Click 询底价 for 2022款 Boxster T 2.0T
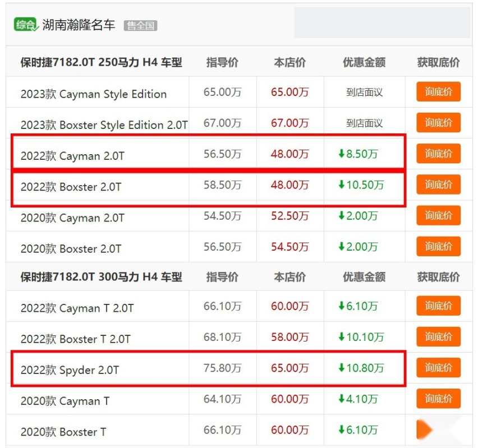Screen dimensions: 478x448 [x=438, y=337]
